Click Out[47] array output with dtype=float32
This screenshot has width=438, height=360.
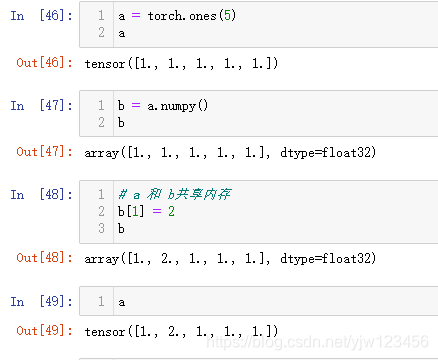(230, 153)
